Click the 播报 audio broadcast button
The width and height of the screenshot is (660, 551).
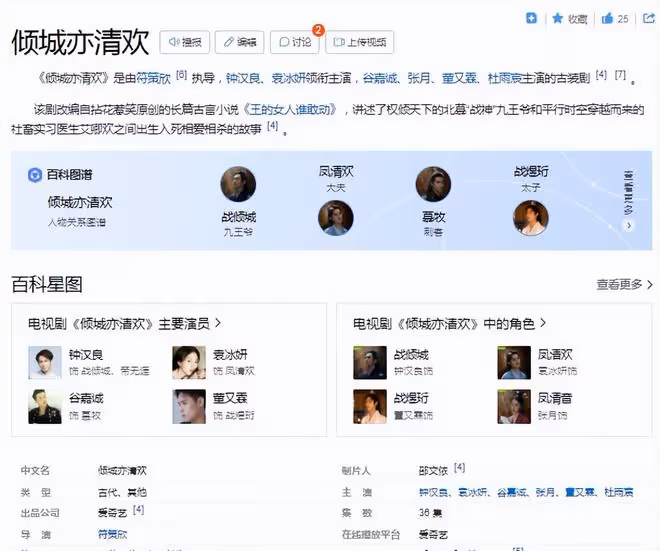184,42
